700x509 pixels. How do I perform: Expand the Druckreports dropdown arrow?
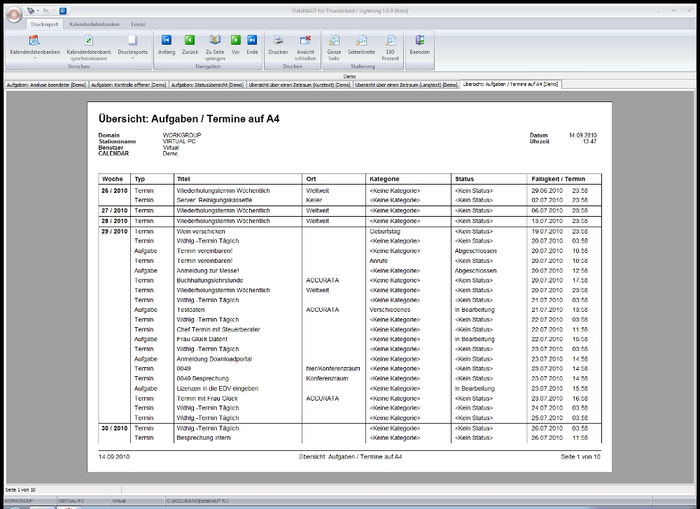click(x=133, y=58)
